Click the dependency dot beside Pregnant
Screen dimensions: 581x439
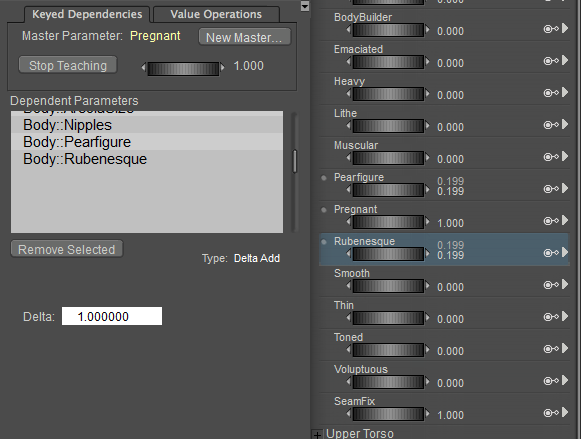pos(324,210)
